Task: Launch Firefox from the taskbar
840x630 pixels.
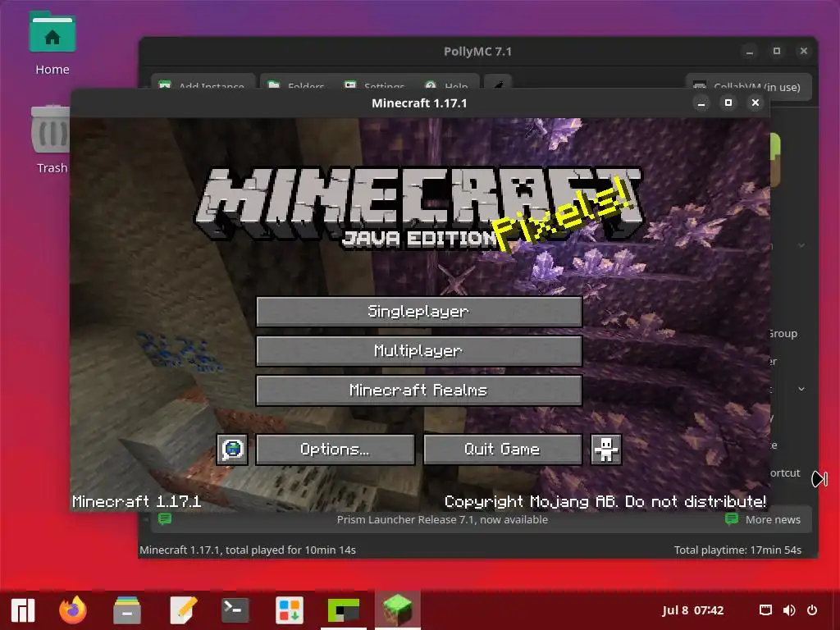Action: point(73,610)
